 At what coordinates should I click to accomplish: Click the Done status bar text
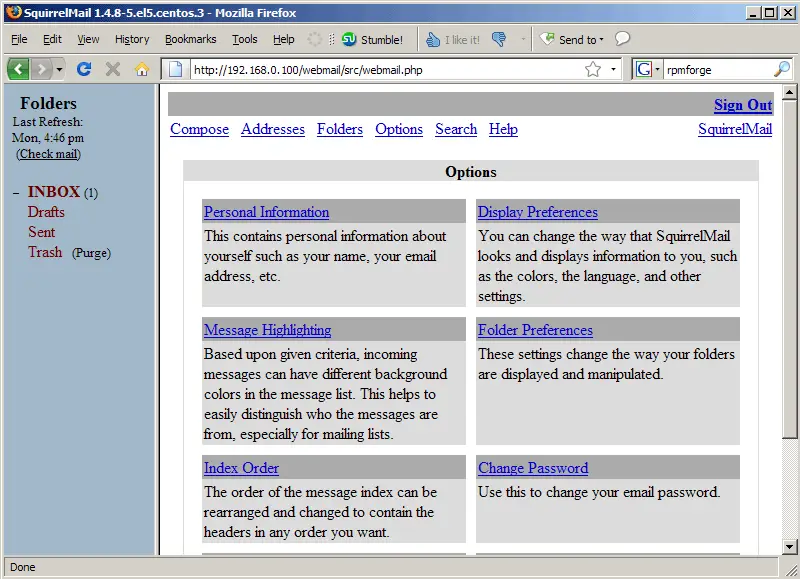point(22,567)
